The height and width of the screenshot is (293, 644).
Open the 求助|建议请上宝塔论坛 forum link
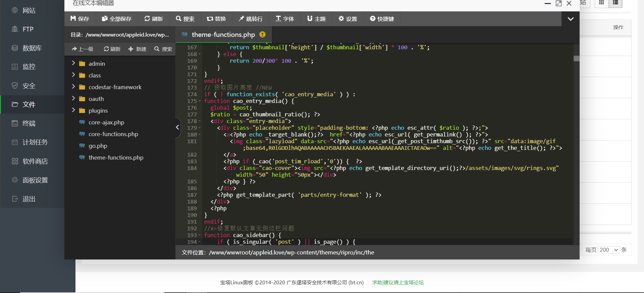[x=398, y=283]
